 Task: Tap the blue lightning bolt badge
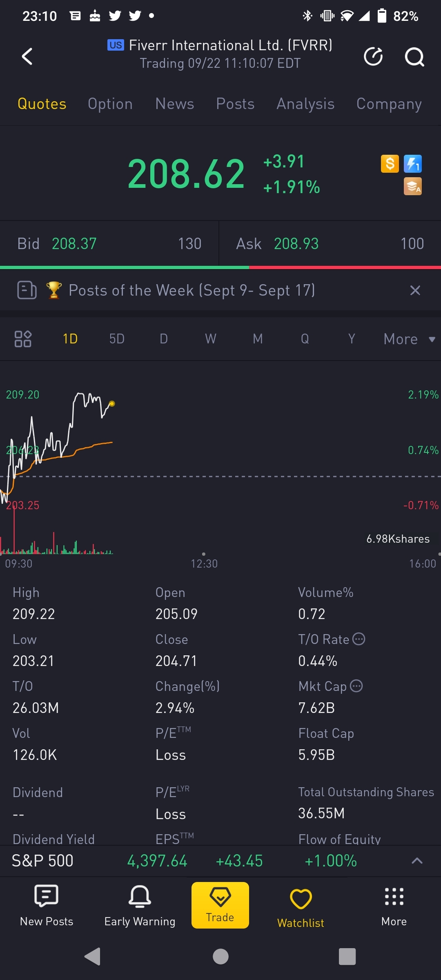(412, 164)
